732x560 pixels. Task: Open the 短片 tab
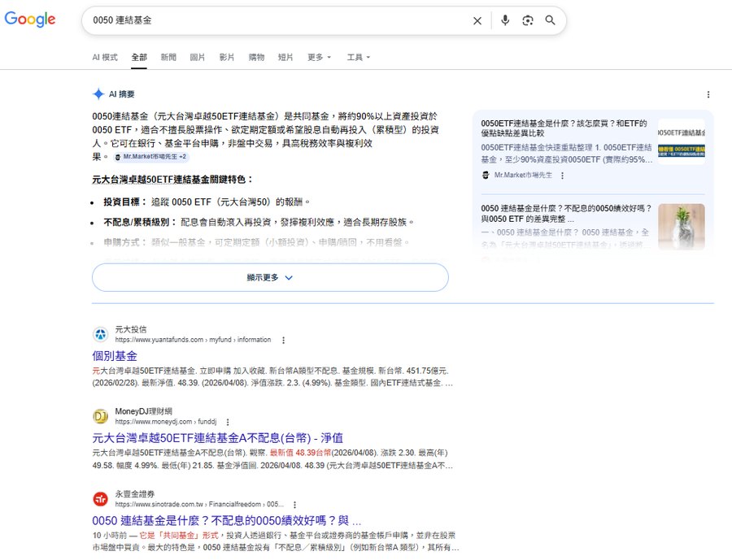[285, 58]
